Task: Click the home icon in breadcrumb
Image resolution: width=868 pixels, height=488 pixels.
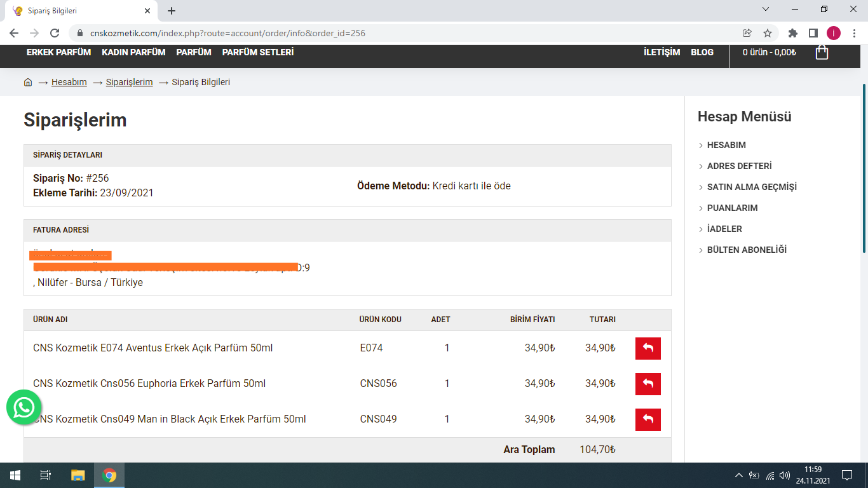Action: coord(28,83)
